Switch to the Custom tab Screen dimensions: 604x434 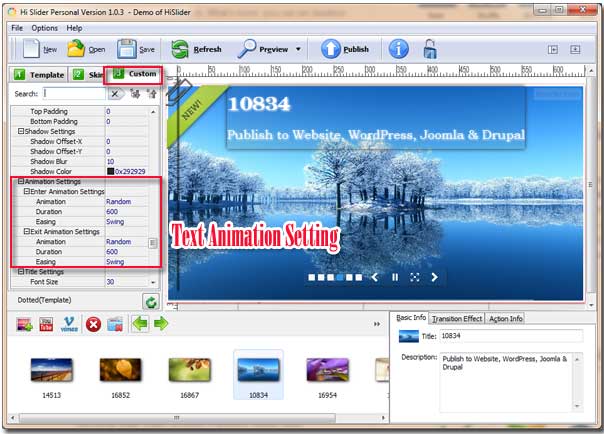(x=134, y=74)
